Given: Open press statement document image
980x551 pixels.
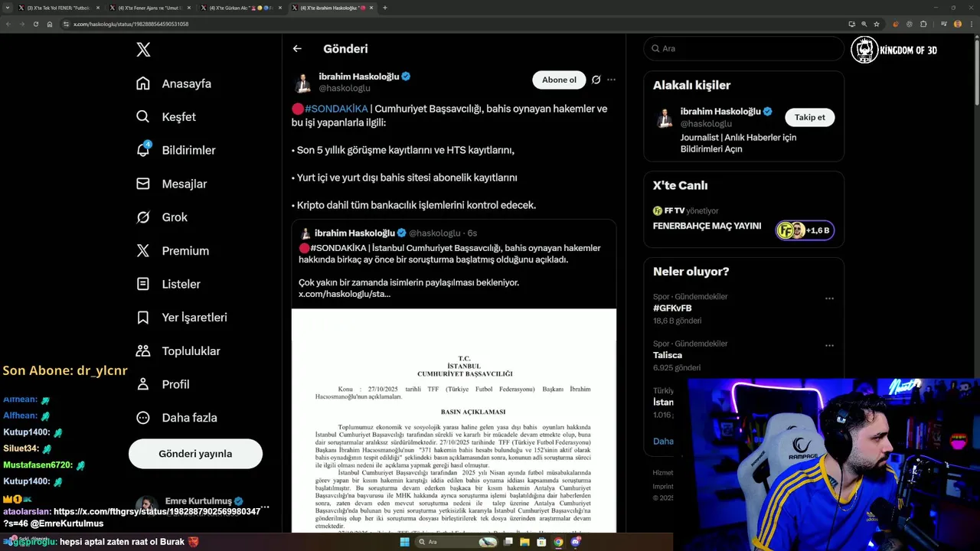Looking at the screenshot, I should [x=453, y=421].
